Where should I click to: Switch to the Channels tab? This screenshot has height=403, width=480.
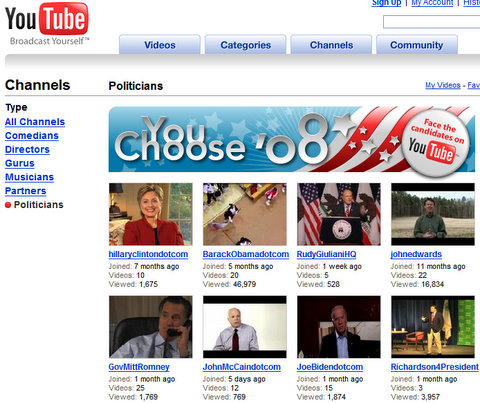(x=331, y=45)
